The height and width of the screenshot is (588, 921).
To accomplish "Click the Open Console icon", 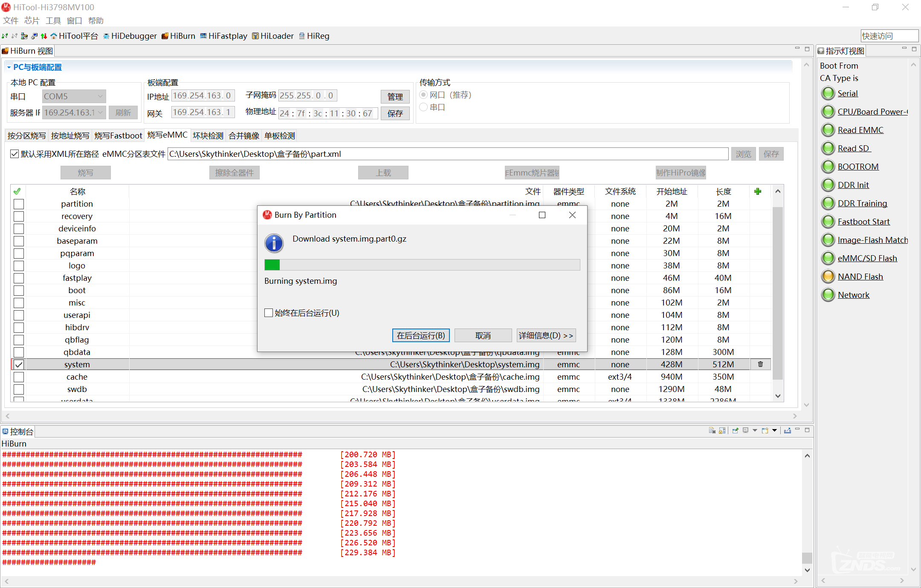I will [x=765, y=430].
